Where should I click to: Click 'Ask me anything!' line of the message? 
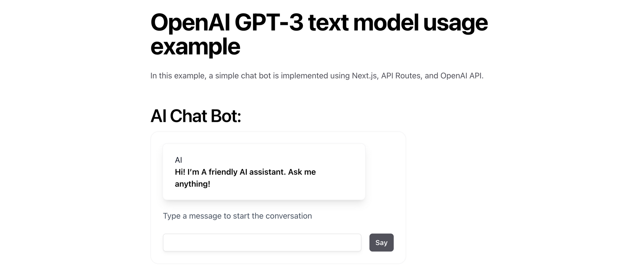192,184
